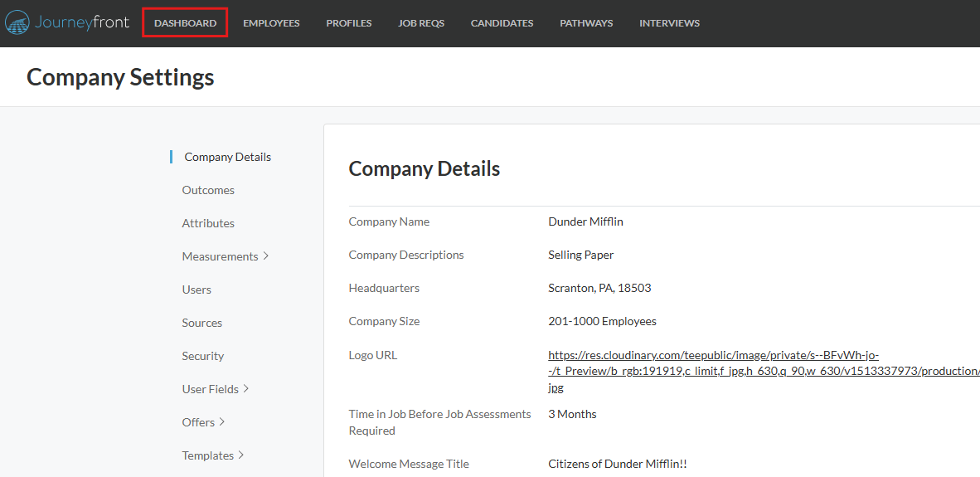Open the Dashboard tab

[185, 23]
